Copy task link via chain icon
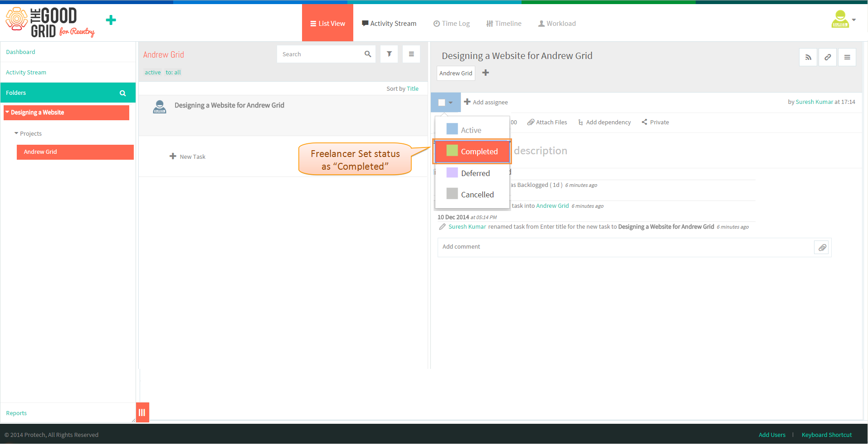Viewport: 868px width, 446px height. coord(828,57)
